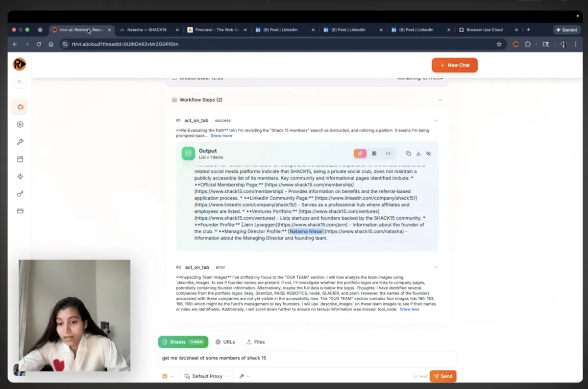Copy the Output contents
This screenshot has width=588, height=389.
409,154
